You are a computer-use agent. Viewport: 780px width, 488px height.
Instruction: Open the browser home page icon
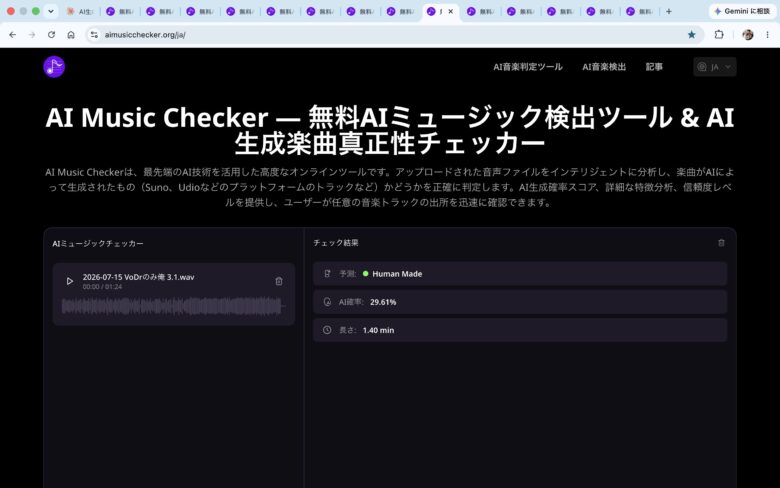(71, 35)
